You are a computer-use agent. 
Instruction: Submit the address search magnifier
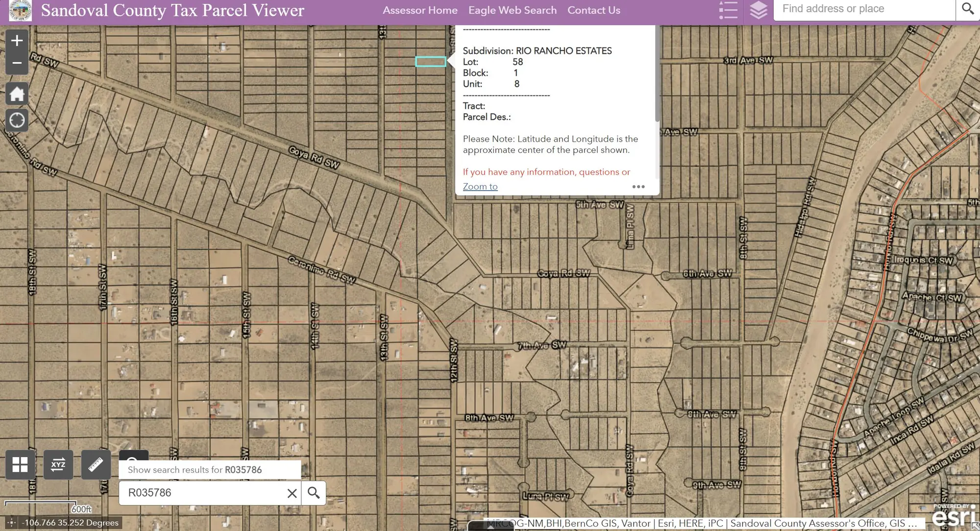[x=967, y=9]
